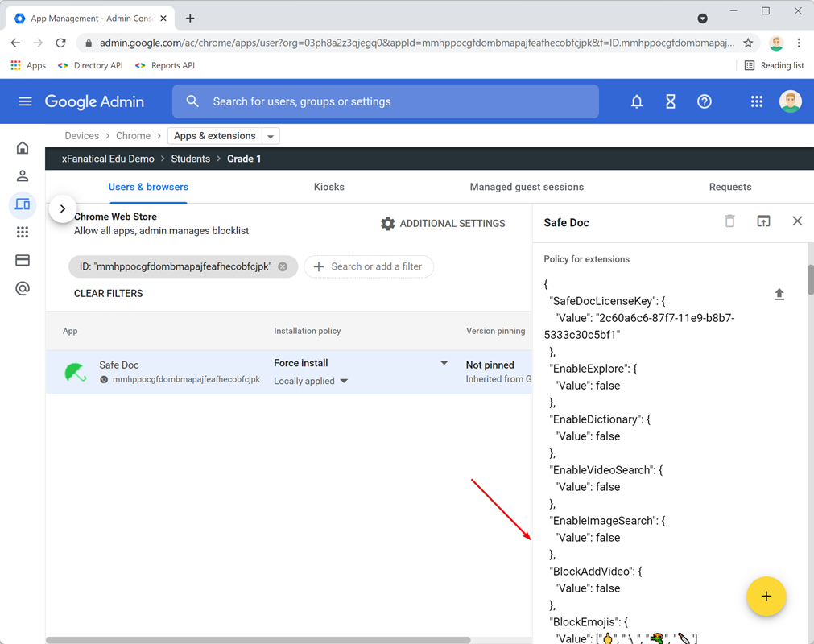Viewport: 814px width, 644px height.
Task: Open Reports API bookmark
Action: (x=165, y=65)
